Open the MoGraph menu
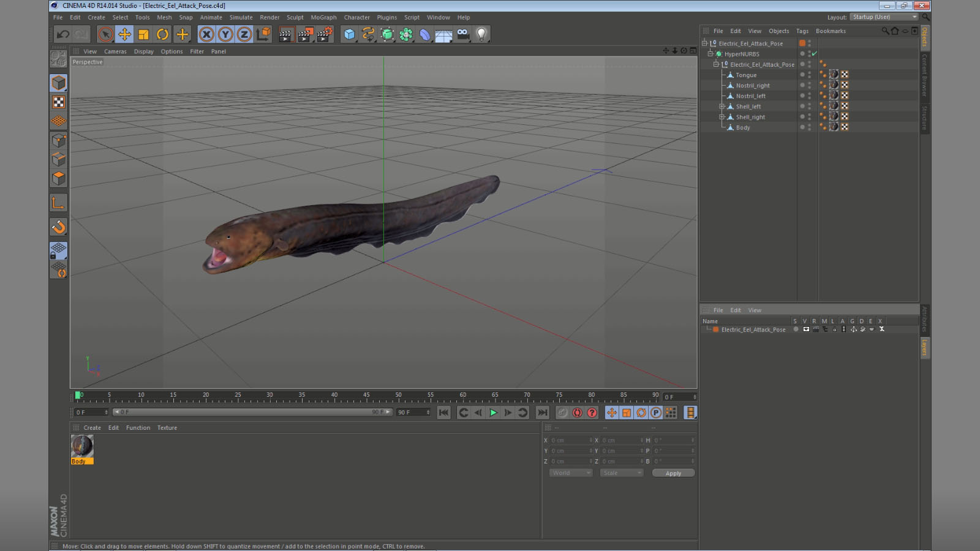 click(x=323, y=17)
